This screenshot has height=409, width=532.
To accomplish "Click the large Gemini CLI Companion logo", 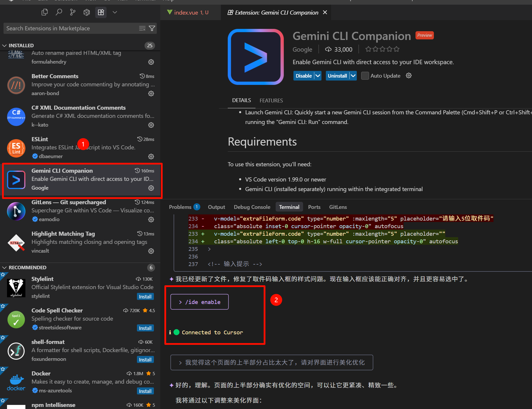I will point(256,57).
